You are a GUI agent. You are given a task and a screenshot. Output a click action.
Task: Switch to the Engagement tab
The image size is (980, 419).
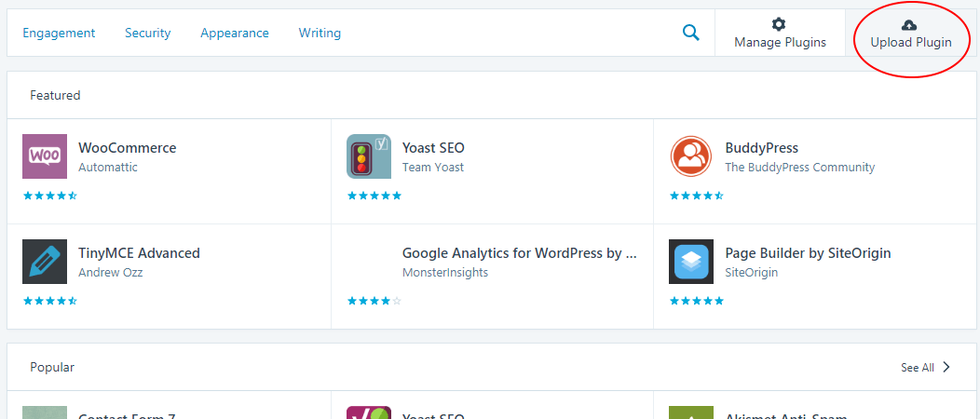pyautogui.click(x=59, y=33)
